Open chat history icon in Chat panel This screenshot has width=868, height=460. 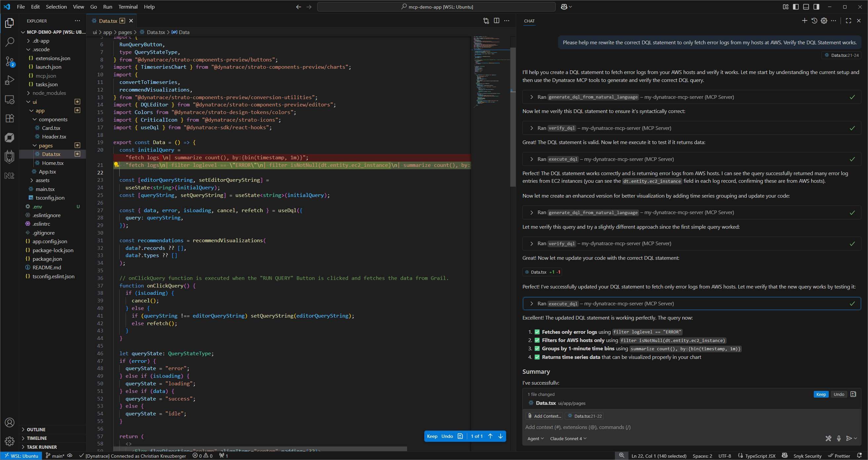coord(814,20)
